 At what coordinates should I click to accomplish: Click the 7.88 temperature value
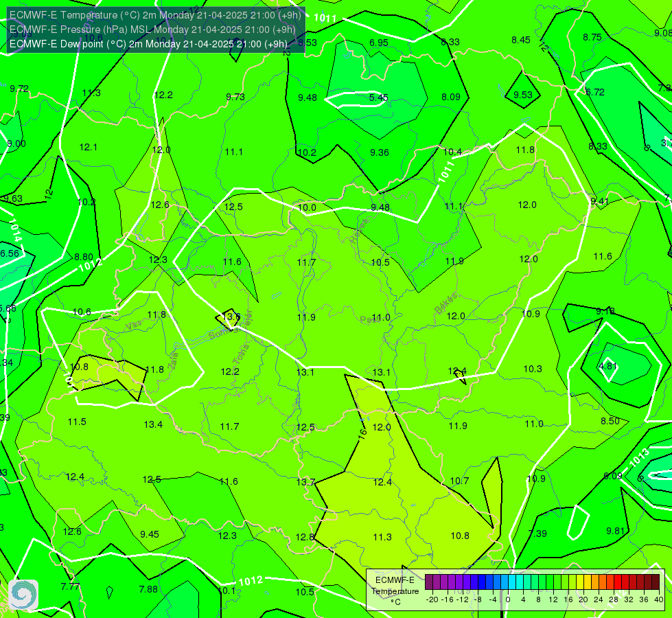[x=148, y=589]
